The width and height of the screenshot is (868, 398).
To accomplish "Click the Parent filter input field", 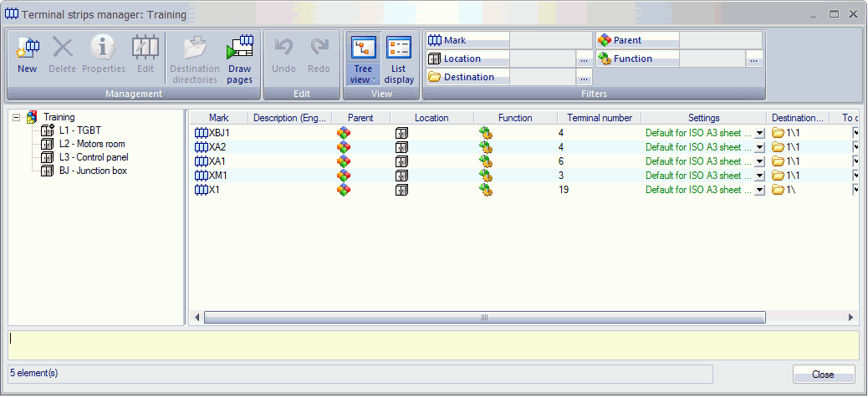I will click(721, 40).
